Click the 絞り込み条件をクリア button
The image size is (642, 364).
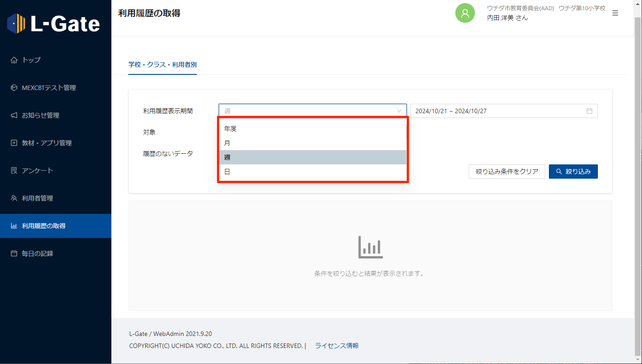[507, 172]
